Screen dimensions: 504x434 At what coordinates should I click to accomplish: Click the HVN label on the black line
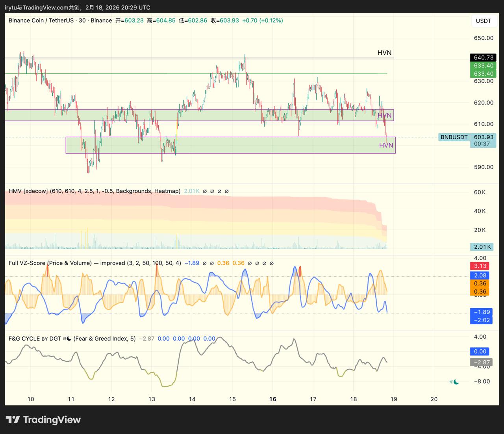[x=384, y=53]
